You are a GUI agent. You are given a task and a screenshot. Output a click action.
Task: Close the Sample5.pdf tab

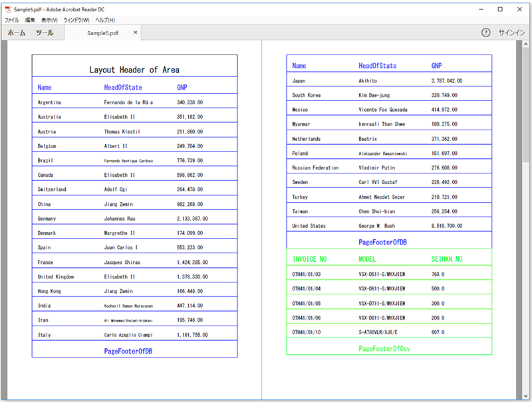[136, 33]
